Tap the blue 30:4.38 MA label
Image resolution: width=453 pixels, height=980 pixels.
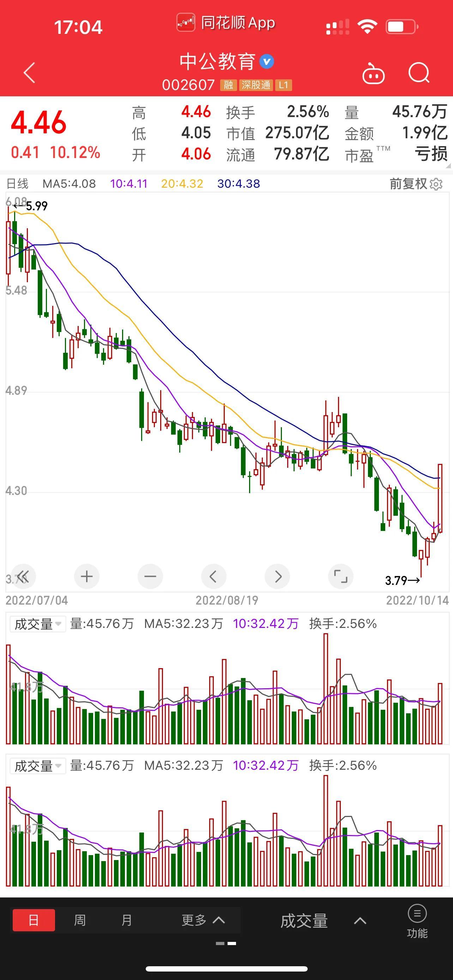click(238, 184)
